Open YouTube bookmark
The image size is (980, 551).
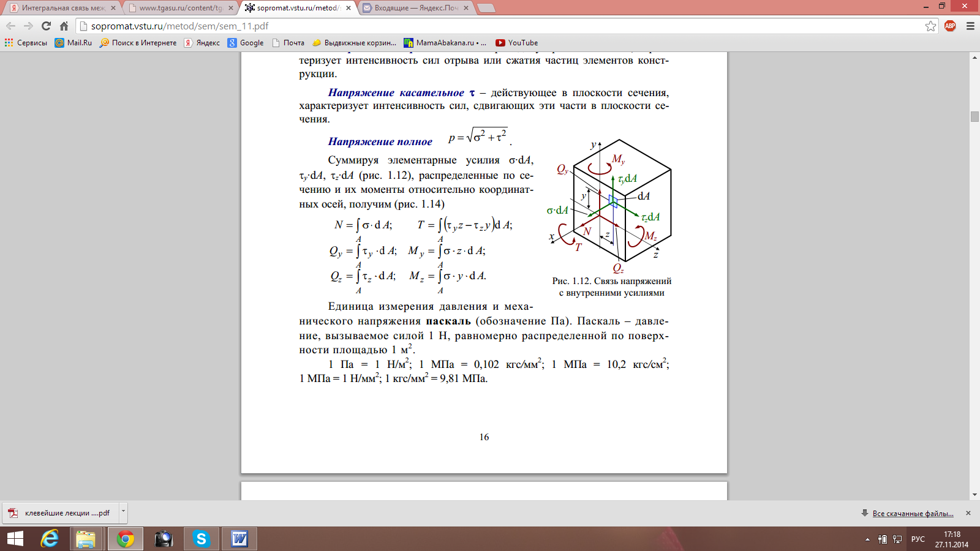(517, 43)
